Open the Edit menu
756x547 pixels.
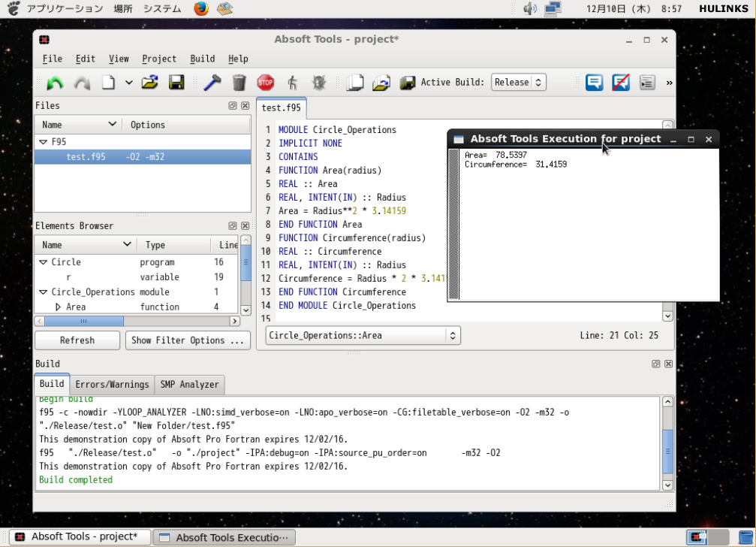pyautogui.click(x=86, y=59)
